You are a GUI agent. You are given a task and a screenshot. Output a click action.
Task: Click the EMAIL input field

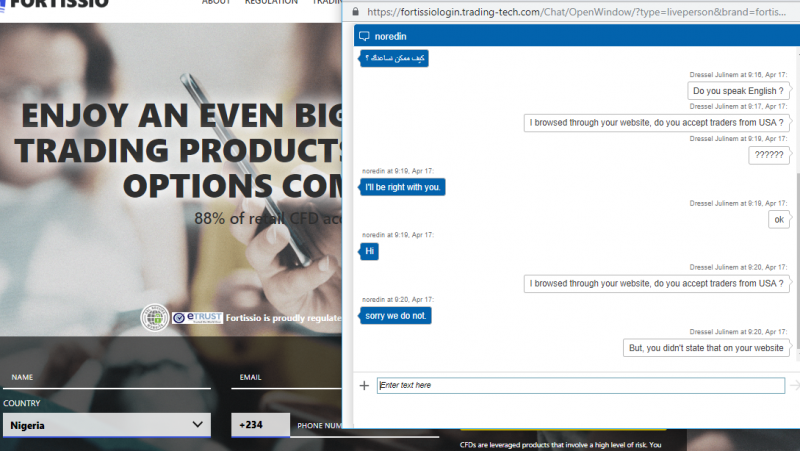(286, 378)
